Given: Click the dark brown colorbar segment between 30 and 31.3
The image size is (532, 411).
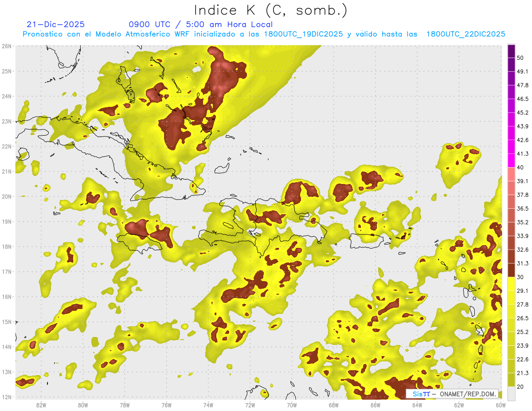Looking at the screenshot, I should [x=511, y=270].
